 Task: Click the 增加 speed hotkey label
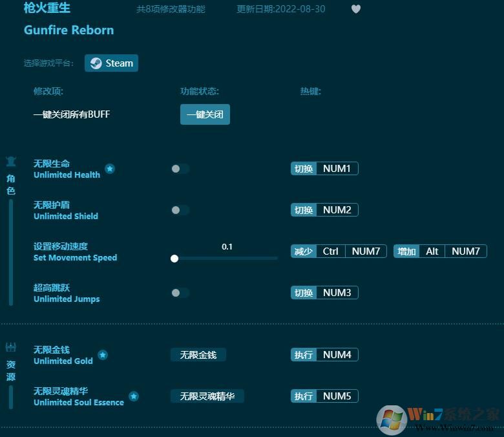(x=406, y=251)
